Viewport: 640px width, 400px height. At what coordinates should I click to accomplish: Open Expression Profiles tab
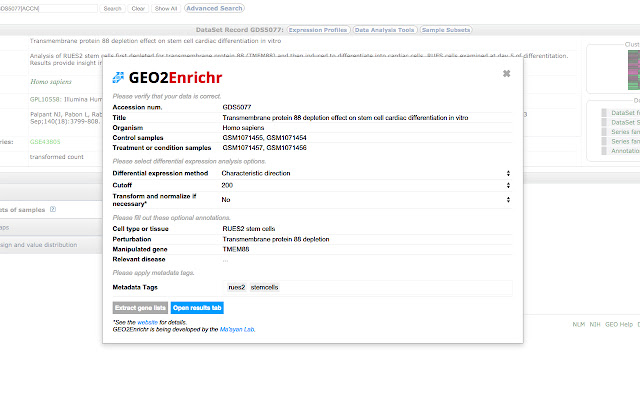[x=318, y=30]
